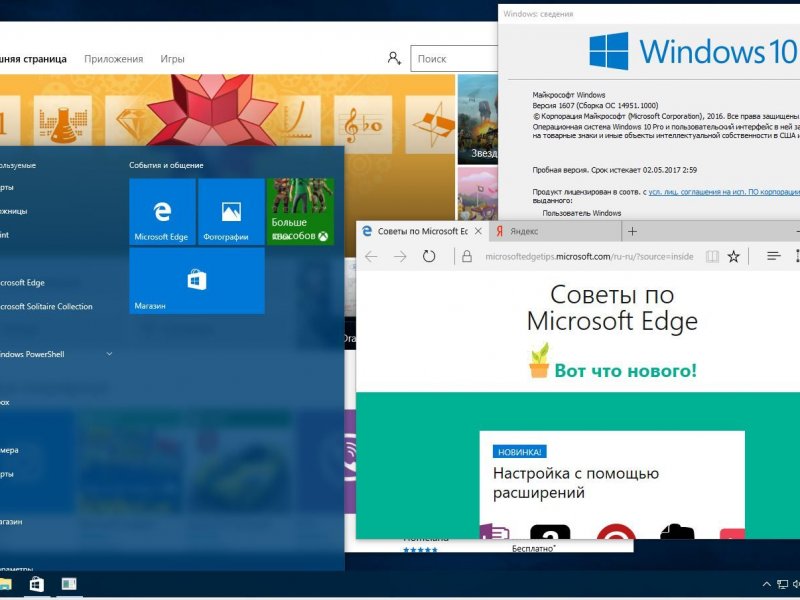The width and height of the screenshot is (800, 600).
Task: Click the НОВИНКА! badge on Edge page
Action: click(x=519, y=452)
